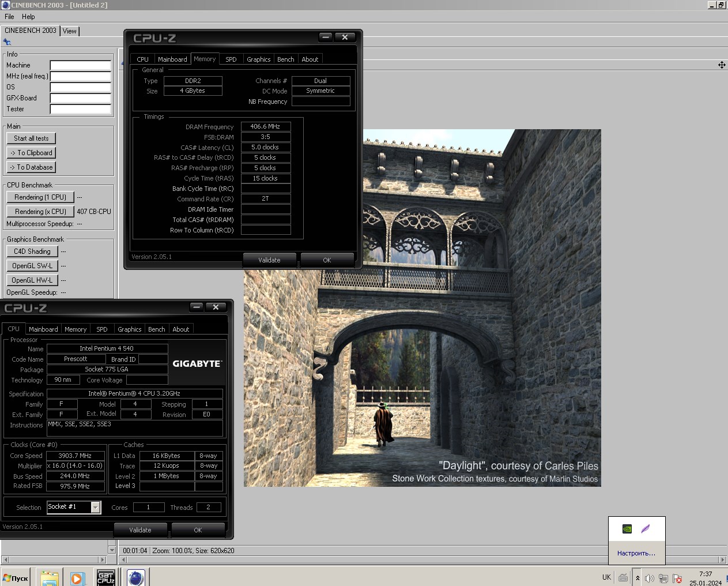Open Graphics tab in CPU-Z Memory window

[x=259, y=59]
